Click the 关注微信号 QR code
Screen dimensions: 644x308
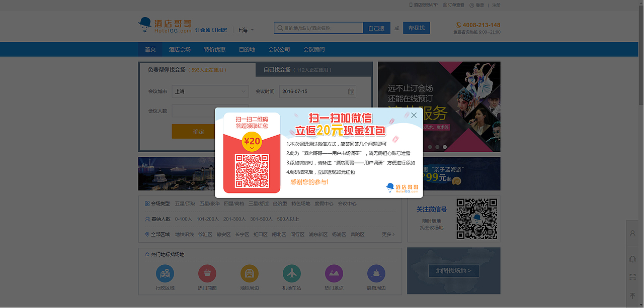click(x=476, y=219)
